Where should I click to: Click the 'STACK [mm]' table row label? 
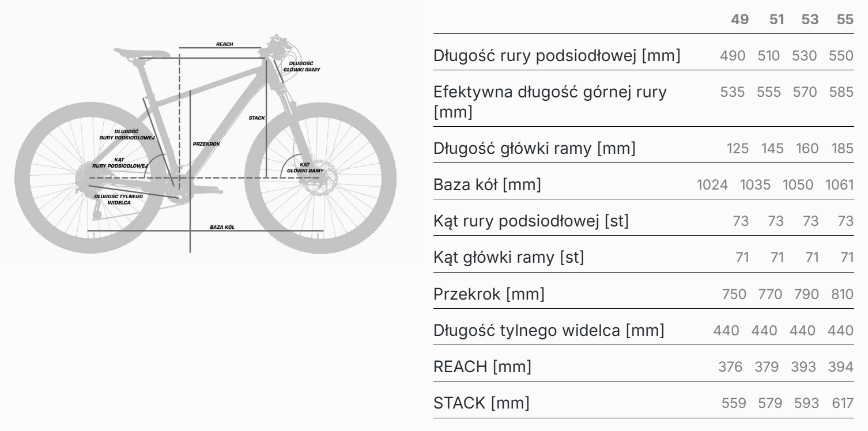pos(481,403)
